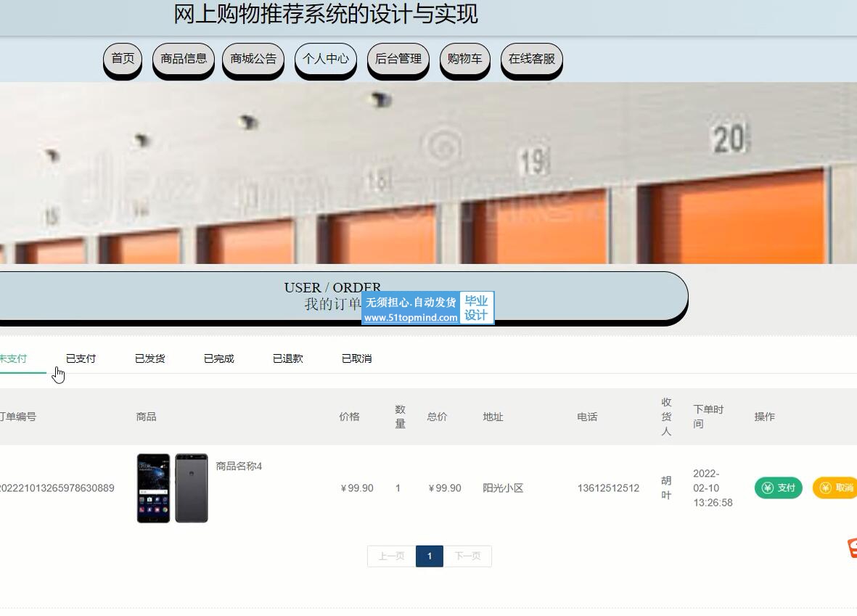The height and width of the screenshot is (616, 857).
Task: Click the green 支付 pay button
Action: [779, 488]
